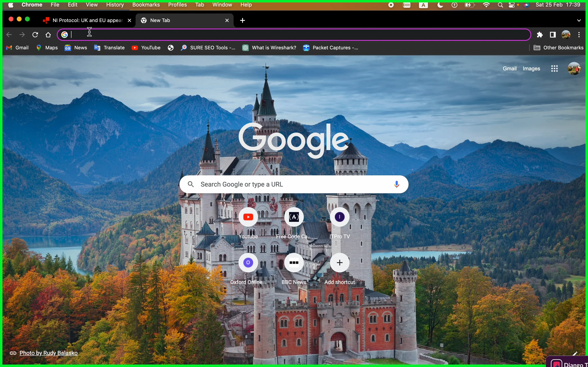
Task: Click the Images link
Action: (531, 69)
